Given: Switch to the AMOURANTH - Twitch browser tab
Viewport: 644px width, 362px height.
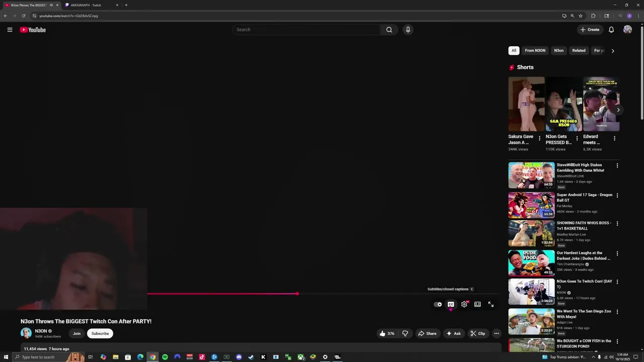Looking at the screenshot, I should coord(91,5).
